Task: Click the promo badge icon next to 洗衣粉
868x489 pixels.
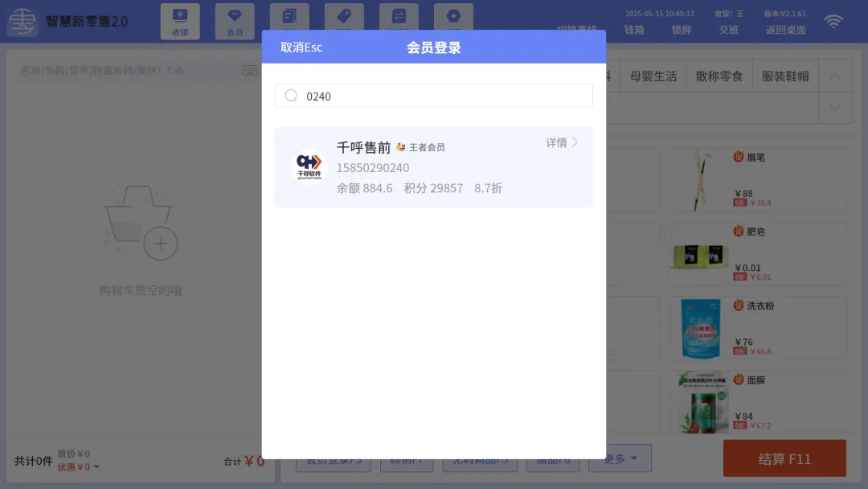Action: [x=739, y=305]
